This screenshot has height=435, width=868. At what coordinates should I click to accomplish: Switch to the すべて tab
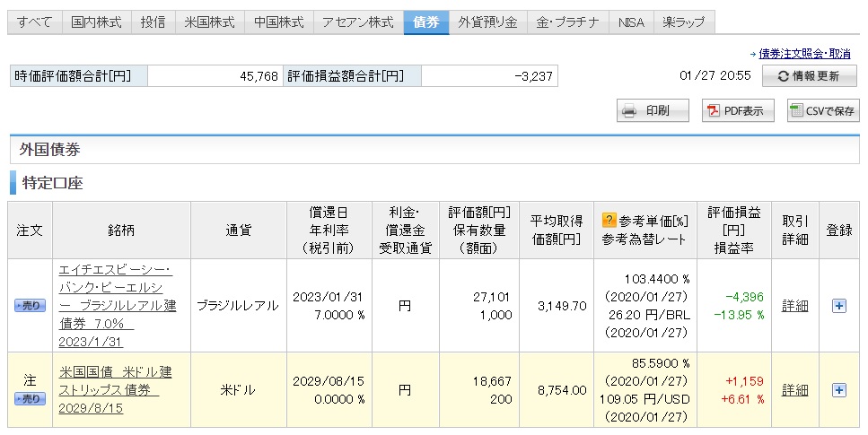[x=35, y=22]
